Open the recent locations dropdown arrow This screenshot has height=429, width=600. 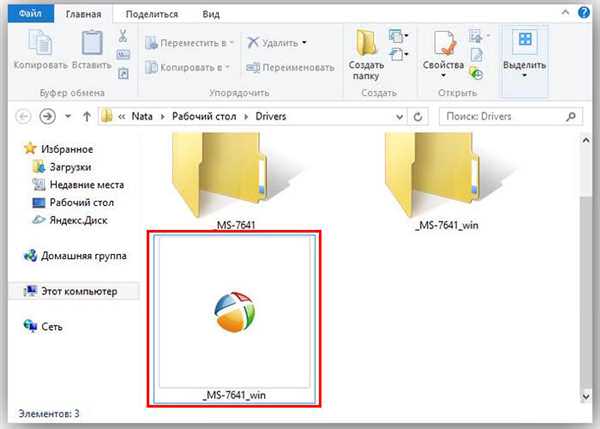coord(68,116)
